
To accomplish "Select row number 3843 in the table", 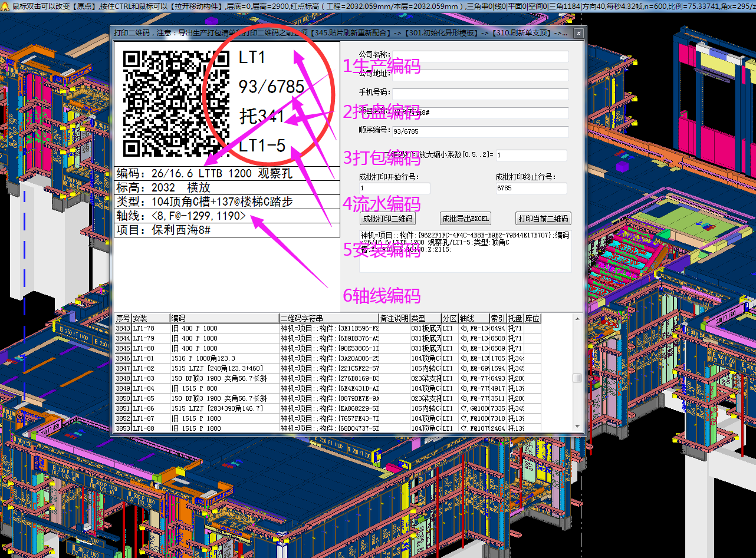I will (122, 328).
